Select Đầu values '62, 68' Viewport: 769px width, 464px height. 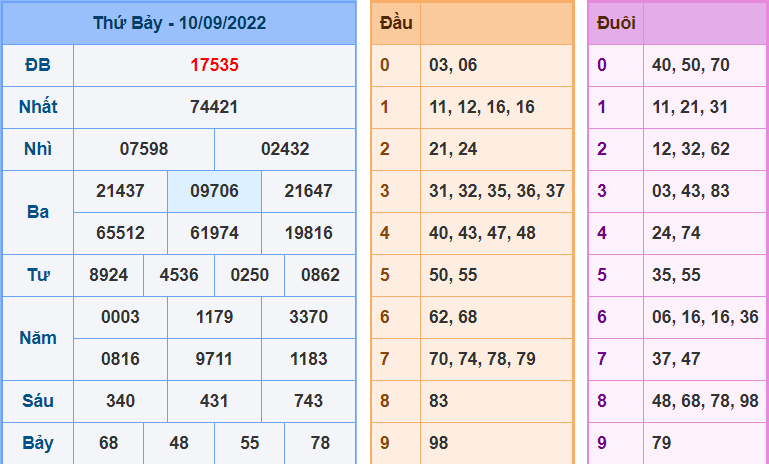(x=453, y=317)
